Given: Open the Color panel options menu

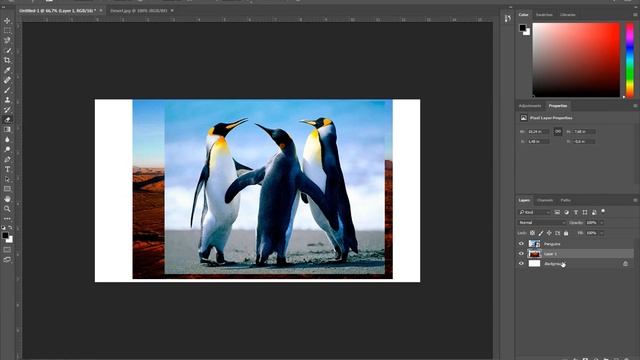Looking at the screenshot, I should click(x=635, y=14).
